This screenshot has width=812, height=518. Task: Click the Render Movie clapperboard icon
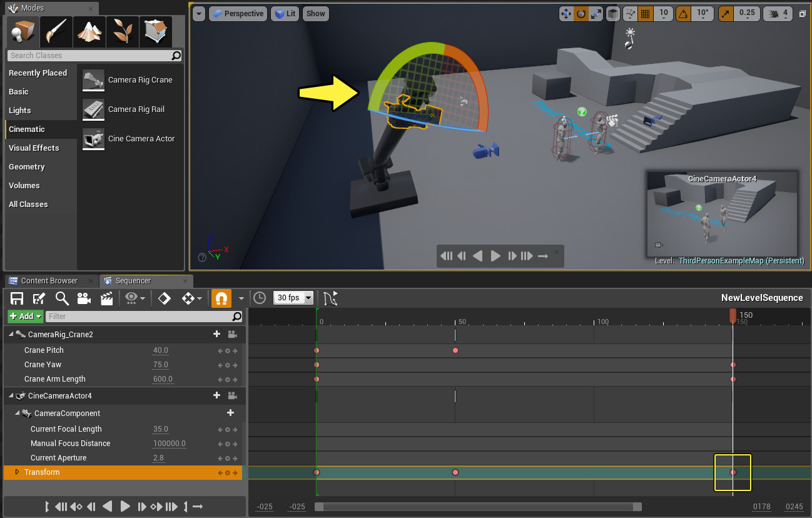pos(106,298)
